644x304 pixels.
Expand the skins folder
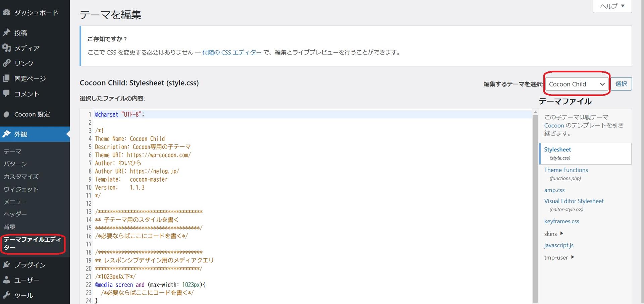(553, 234)
